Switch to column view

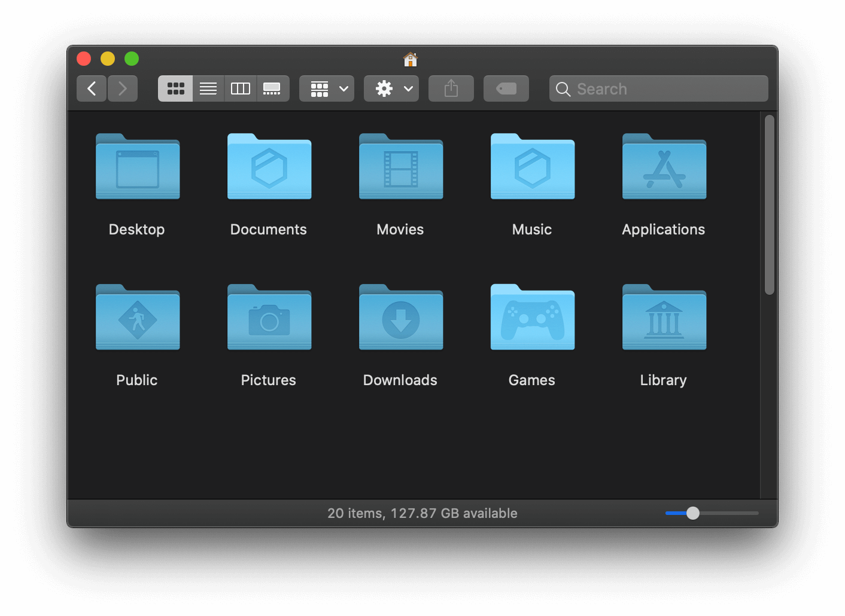(240, 88)
